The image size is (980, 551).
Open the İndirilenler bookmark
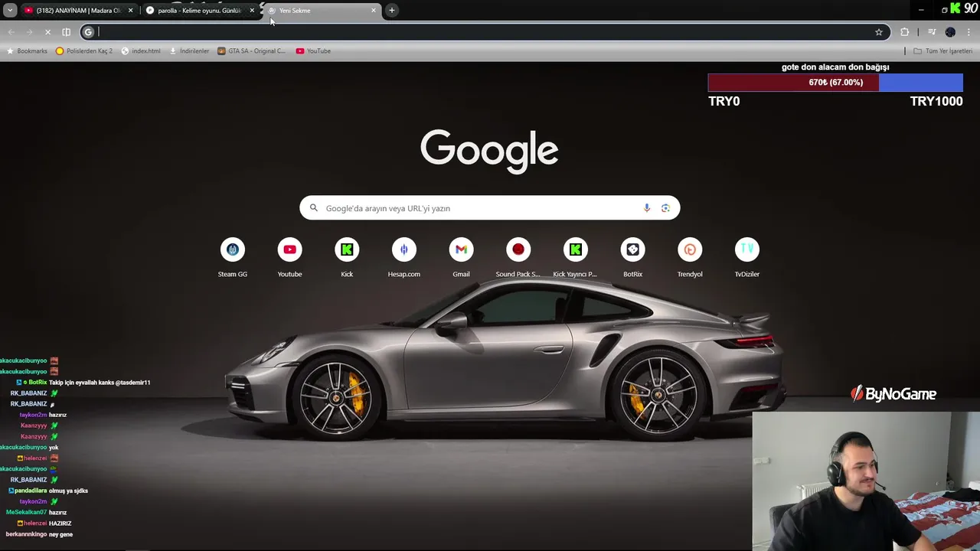pyautogui.click(x=189, y=51)
